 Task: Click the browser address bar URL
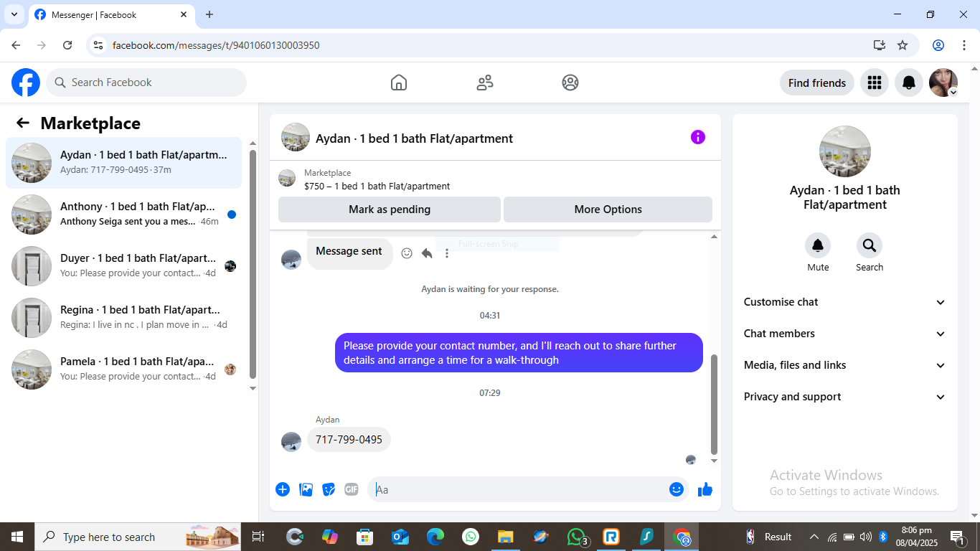point(216,45)
